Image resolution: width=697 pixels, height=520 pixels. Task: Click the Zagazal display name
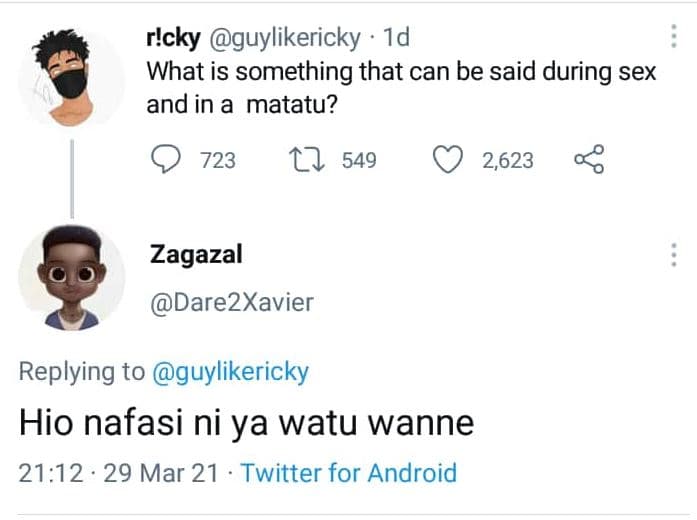coord(196,254)
